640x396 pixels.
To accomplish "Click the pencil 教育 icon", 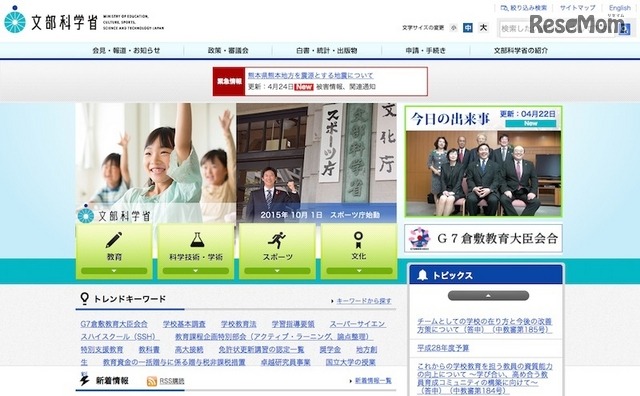I will (114, 240).
